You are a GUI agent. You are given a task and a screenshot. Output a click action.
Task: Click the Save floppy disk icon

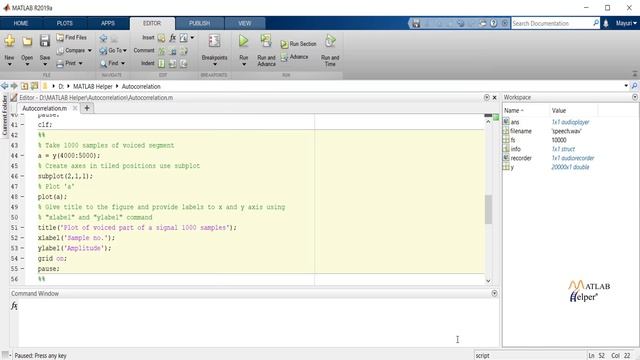[x=45, y=40]
